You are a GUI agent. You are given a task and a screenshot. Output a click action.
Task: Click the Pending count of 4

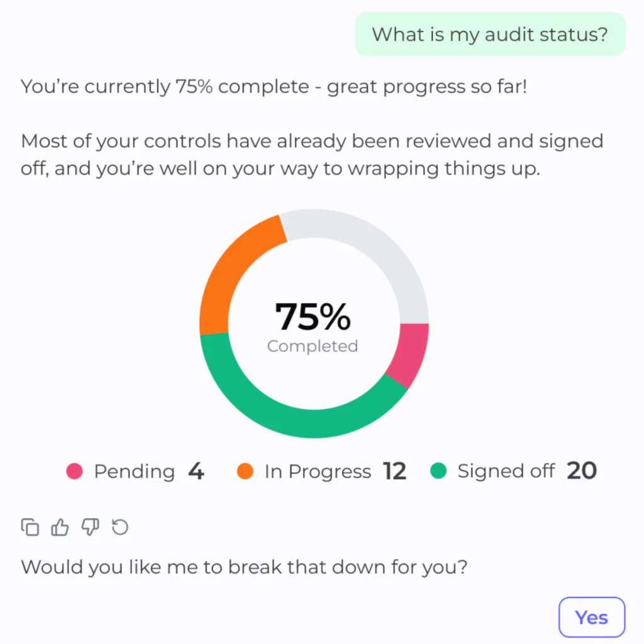pyautogui.click(x=196, y=471)
